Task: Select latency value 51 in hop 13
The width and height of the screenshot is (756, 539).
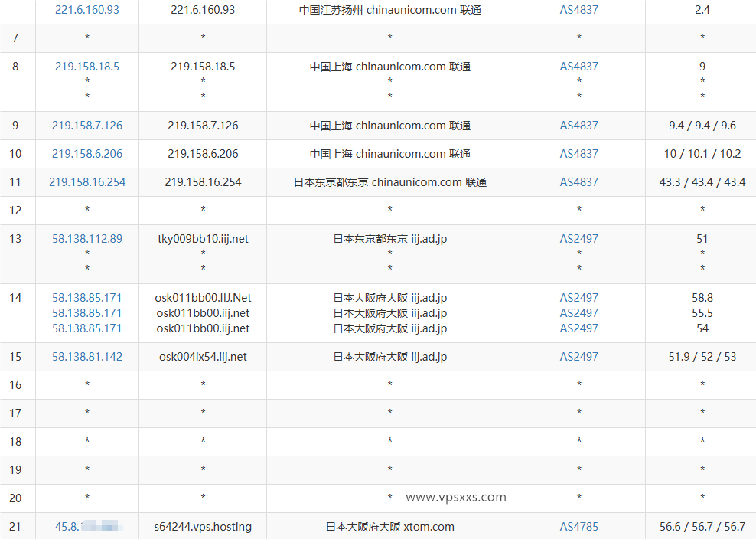Action: point(702,239)
